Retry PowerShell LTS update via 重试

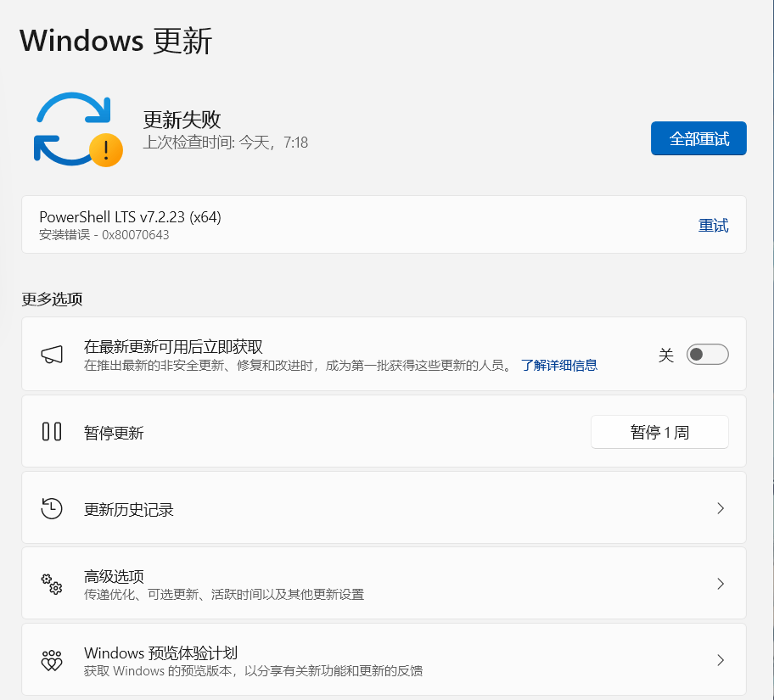[713, 226]
